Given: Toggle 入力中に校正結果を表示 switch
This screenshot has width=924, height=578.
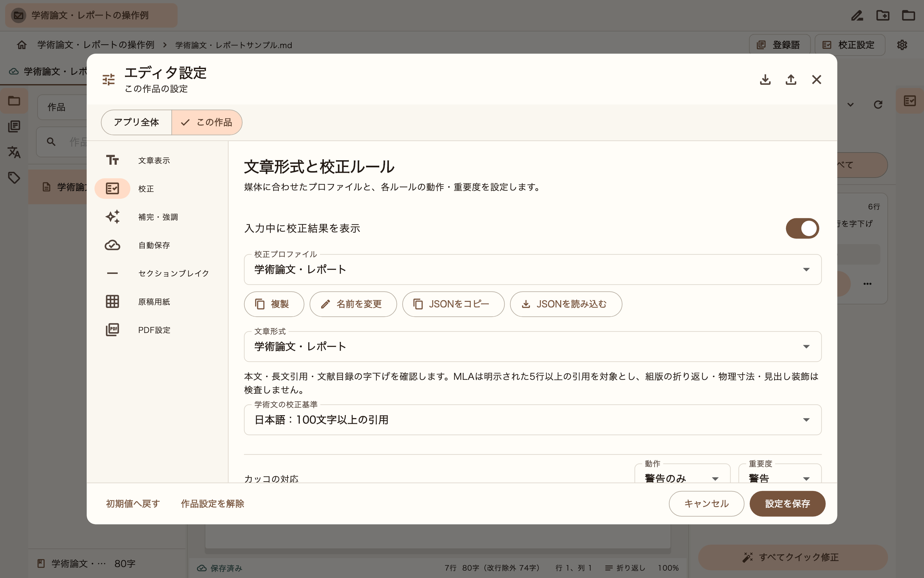Looking at the screenshot, I should click(x=802, y=228).
